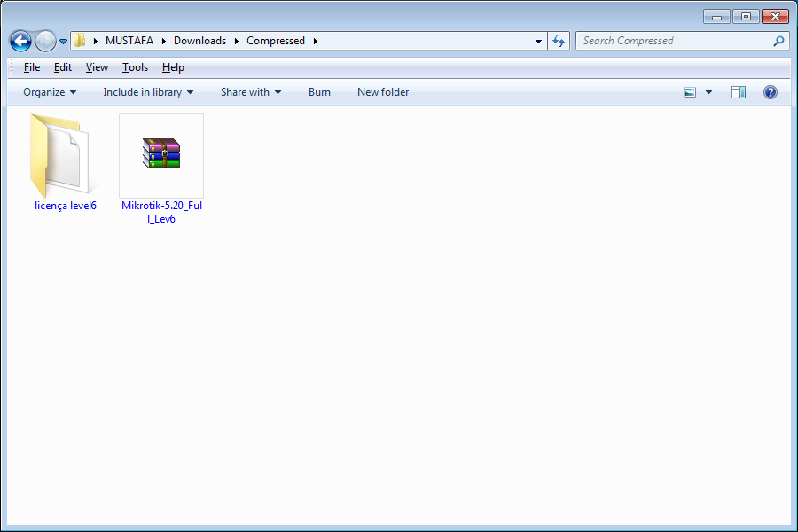Image resolution: width=798 pixels, height=532 pixels.
Task: Expand the view options arrow
Action: (x=708, y=92)
